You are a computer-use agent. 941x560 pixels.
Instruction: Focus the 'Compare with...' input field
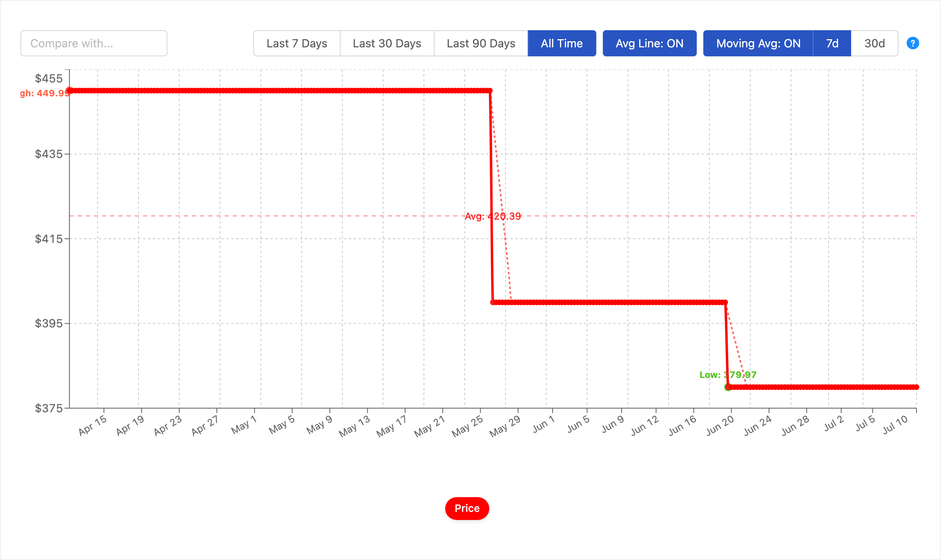[94, 43]
